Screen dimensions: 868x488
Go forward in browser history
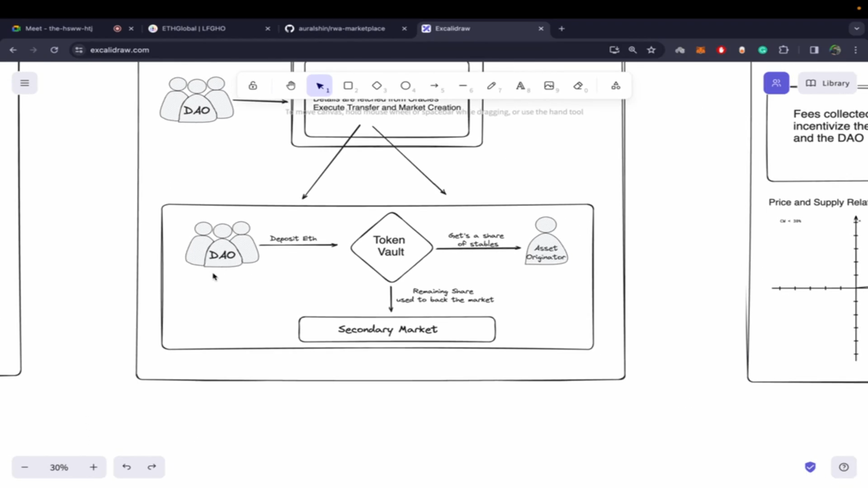click(33, 50)
